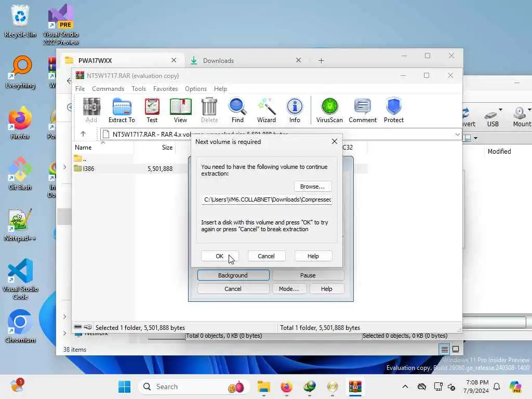The image size is (532, 399).
Task: Go up one level with the arrow
Action: pyautogui.click(x=83, y=134)
